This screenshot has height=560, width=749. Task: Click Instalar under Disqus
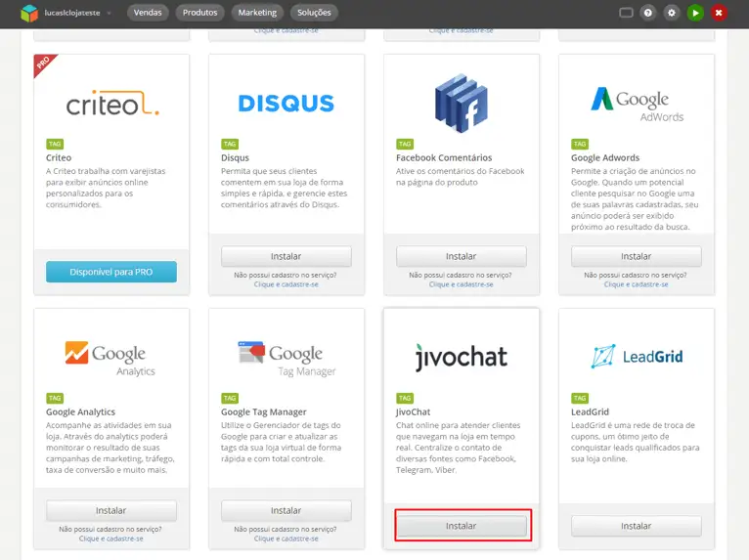point(286,256)
